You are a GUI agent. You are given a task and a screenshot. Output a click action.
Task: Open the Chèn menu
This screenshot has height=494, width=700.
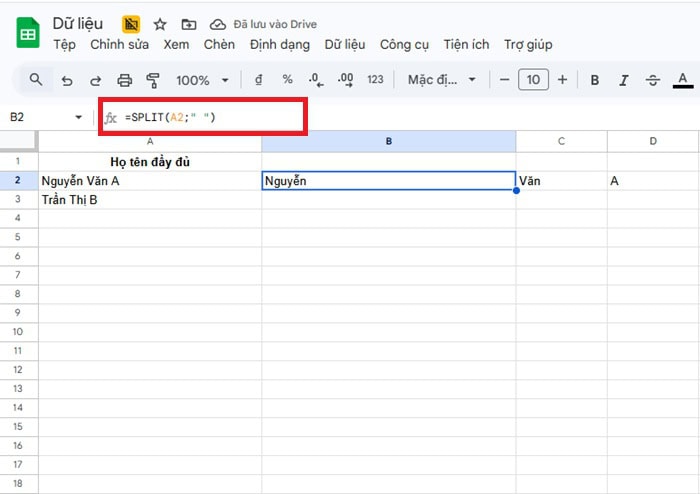(x=219, y=45)
